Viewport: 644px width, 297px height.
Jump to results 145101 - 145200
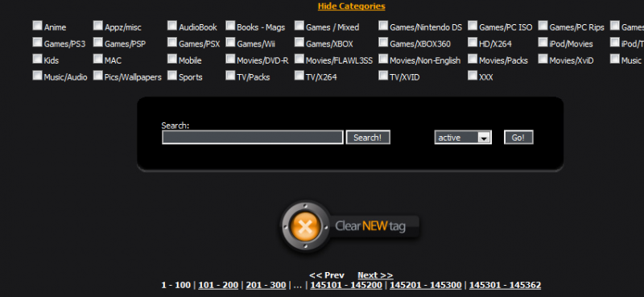pos(346,285)
